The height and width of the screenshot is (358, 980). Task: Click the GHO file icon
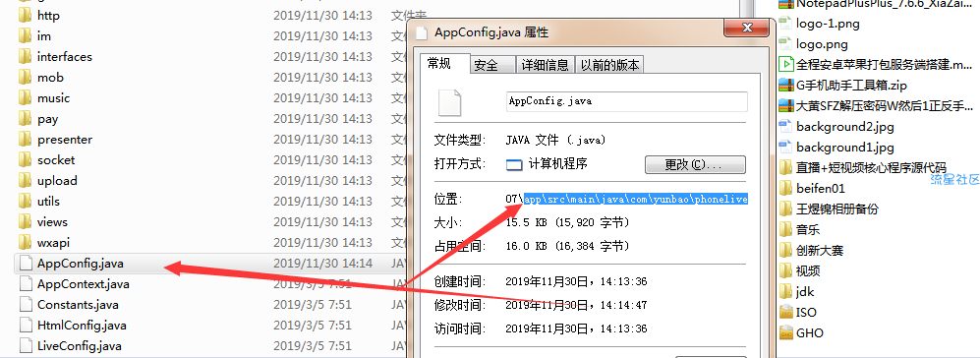(x=785, y=333)
